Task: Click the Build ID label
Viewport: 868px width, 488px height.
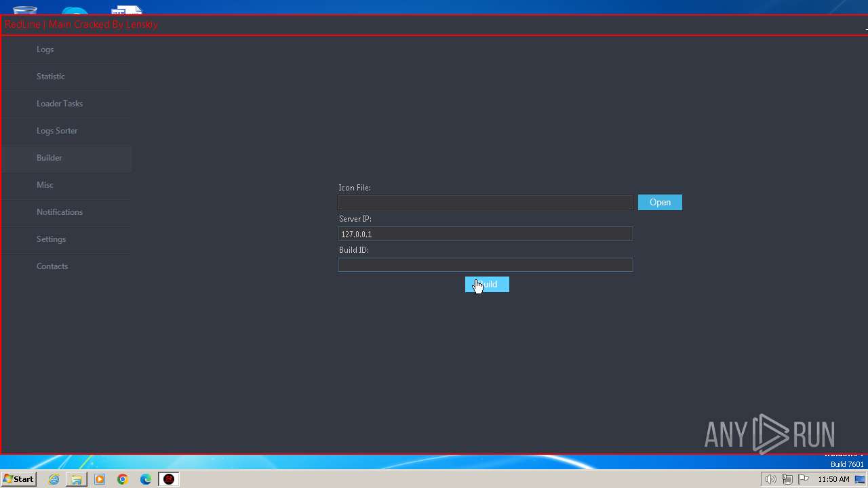Action: click(354, 250)
